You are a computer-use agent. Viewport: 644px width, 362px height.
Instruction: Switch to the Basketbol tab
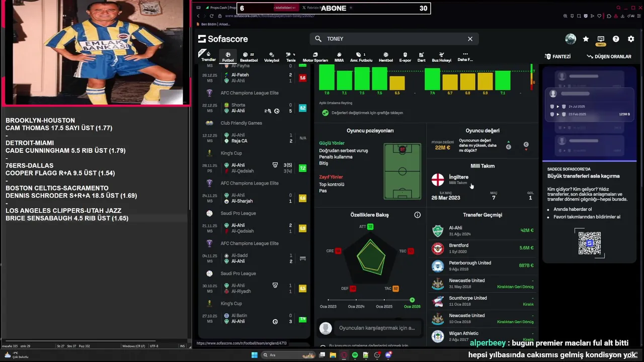coord(249,57)
